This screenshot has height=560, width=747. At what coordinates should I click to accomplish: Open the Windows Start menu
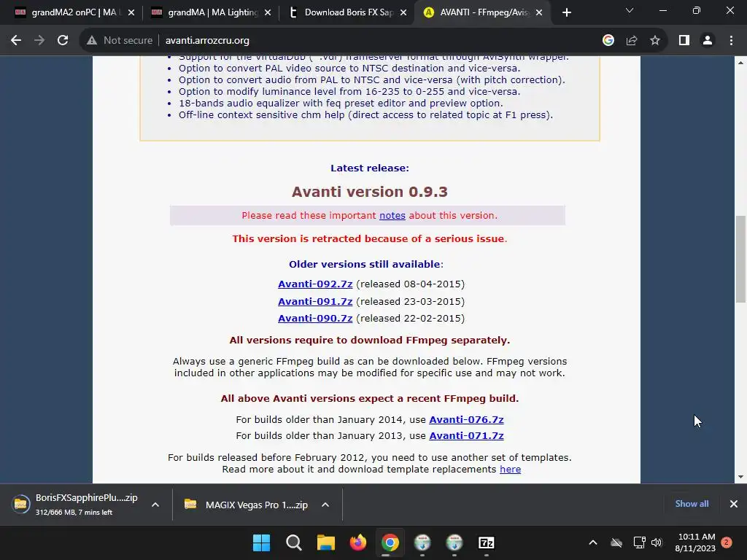pyautogui.click(x=262, y=542)
